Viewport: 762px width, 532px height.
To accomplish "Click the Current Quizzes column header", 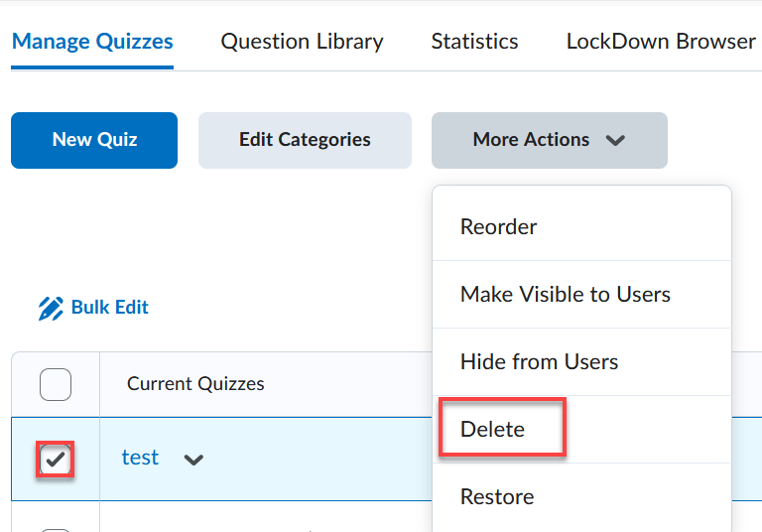I will [x=195, y=384].
